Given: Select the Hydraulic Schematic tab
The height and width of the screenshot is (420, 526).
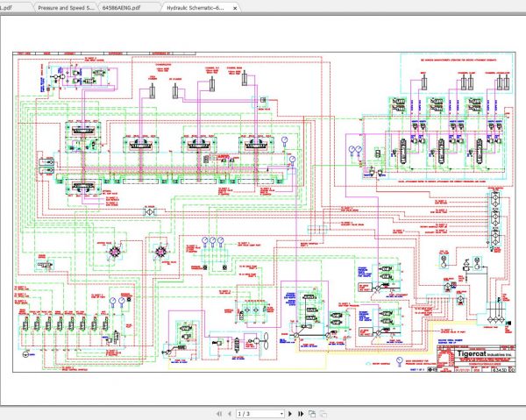Looking at the screenshot, I should pyautogui.click(x=195, y=7).
